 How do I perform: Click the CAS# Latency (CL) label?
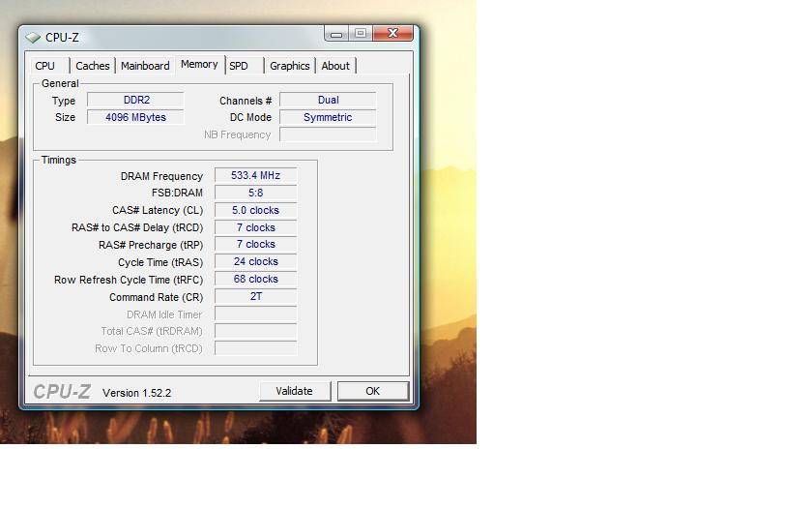pos(158,211)
